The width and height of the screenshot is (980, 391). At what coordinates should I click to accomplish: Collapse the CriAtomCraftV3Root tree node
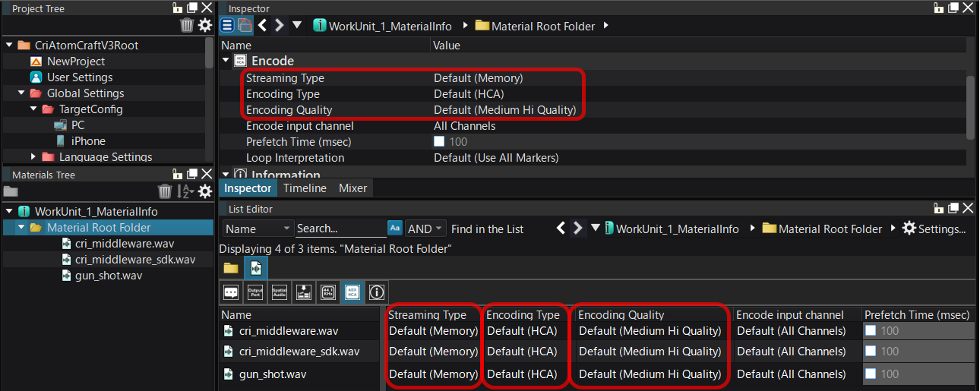9,45
